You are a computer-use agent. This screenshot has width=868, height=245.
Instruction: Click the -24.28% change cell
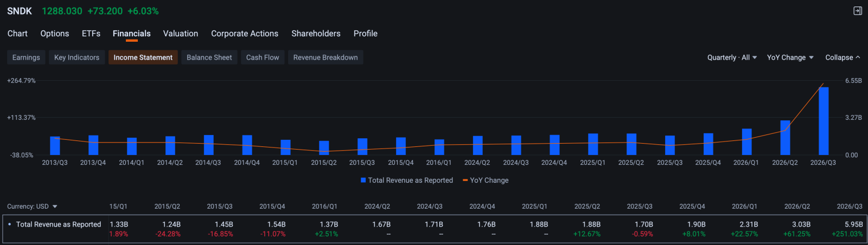[168, 234]
